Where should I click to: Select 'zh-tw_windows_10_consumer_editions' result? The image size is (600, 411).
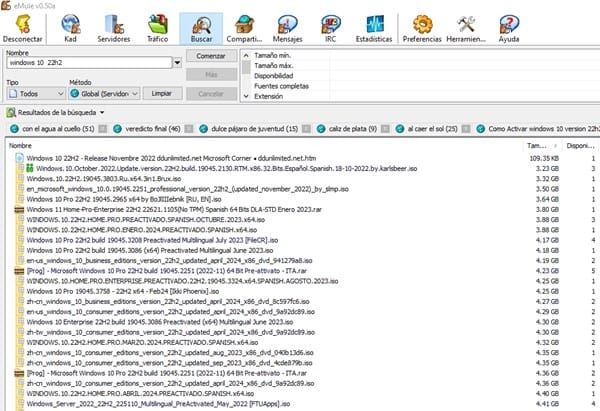170,332
